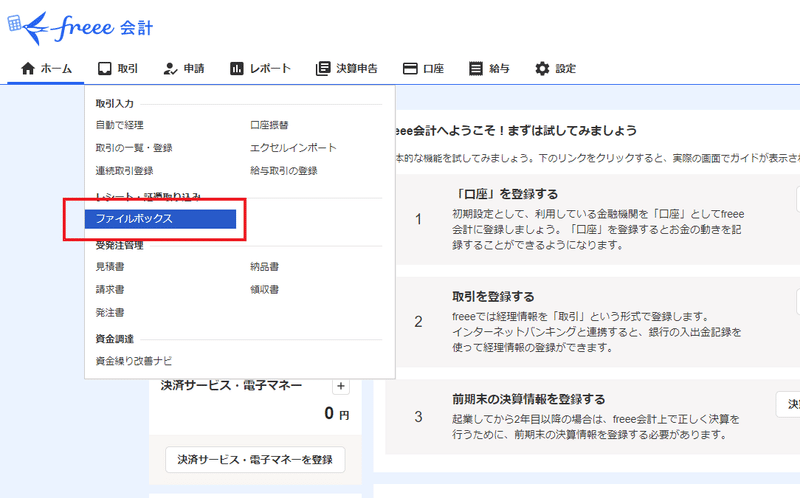Select 資金繰り改善ナビ menu entry
The image size is (800, 498).
(134, 361)
